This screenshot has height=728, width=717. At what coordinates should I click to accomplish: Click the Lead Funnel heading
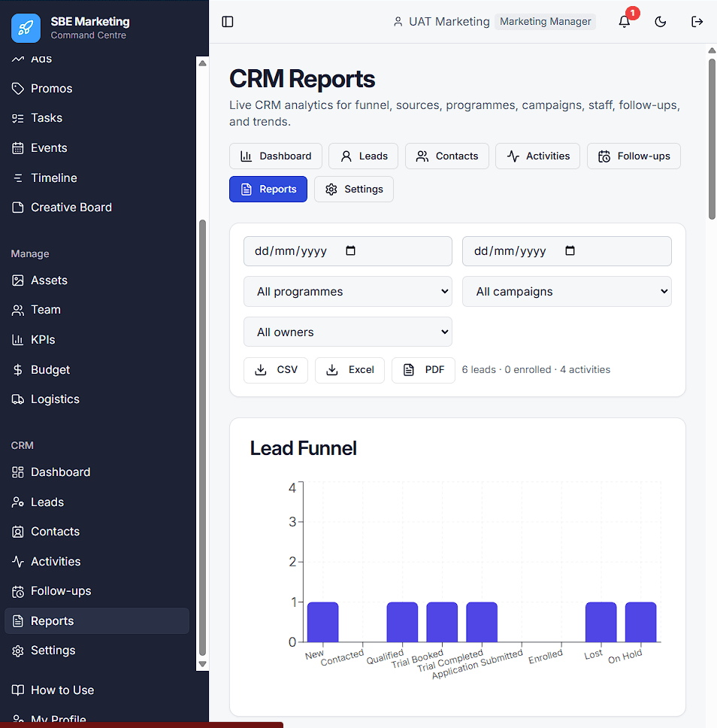304,448
